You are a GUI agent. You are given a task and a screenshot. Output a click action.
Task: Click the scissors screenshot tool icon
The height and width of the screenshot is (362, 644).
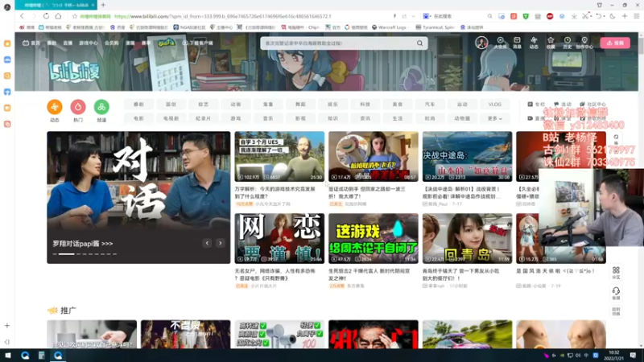[586, 16]
